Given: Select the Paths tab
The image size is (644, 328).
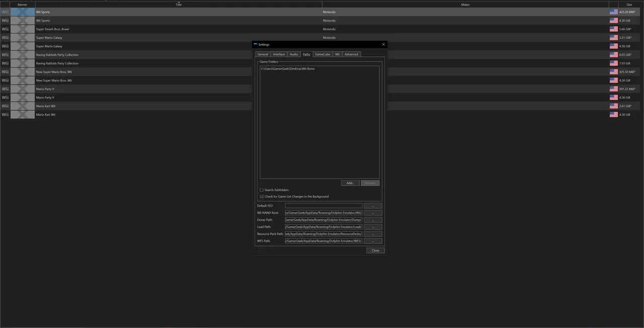Looking at the screenshot, I should tap(306, 54).
